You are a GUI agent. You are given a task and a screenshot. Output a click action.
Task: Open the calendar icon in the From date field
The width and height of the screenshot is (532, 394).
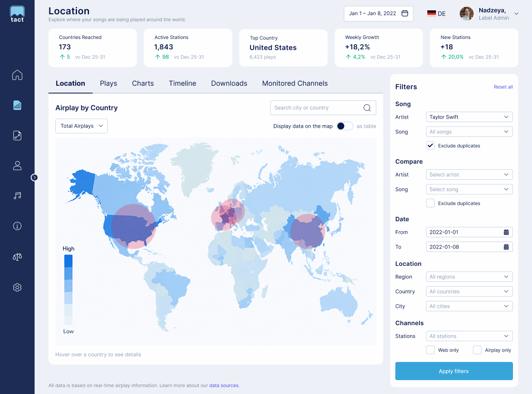(506, 232)
